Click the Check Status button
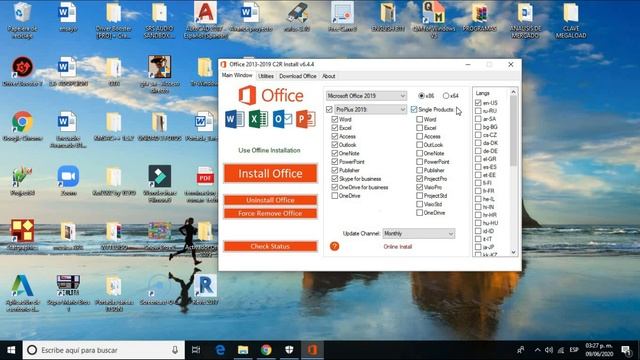Viewport: 640px width, 360px height. click(270, 246)
